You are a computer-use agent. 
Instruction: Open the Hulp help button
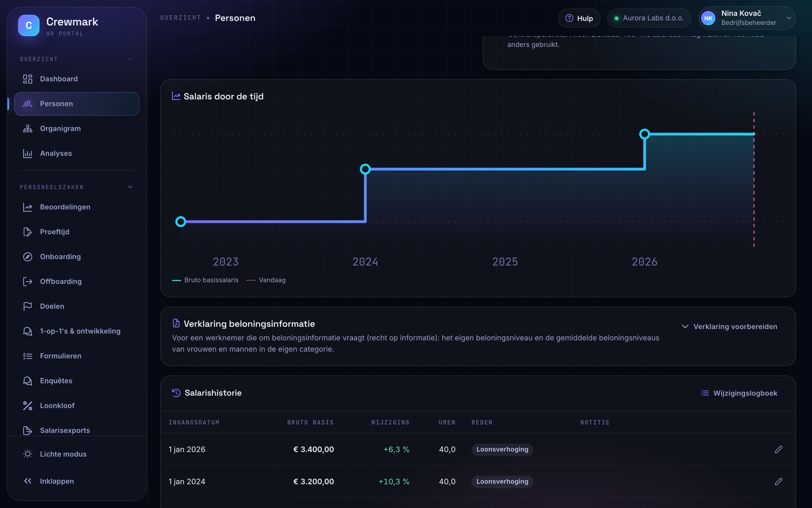click(579, 18)
